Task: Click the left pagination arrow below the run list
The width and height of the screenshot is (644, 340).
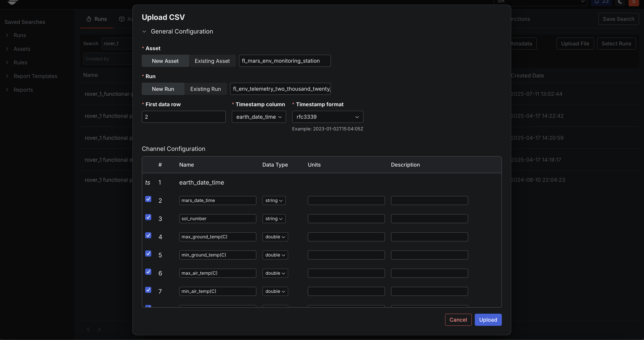Action: 88,329
